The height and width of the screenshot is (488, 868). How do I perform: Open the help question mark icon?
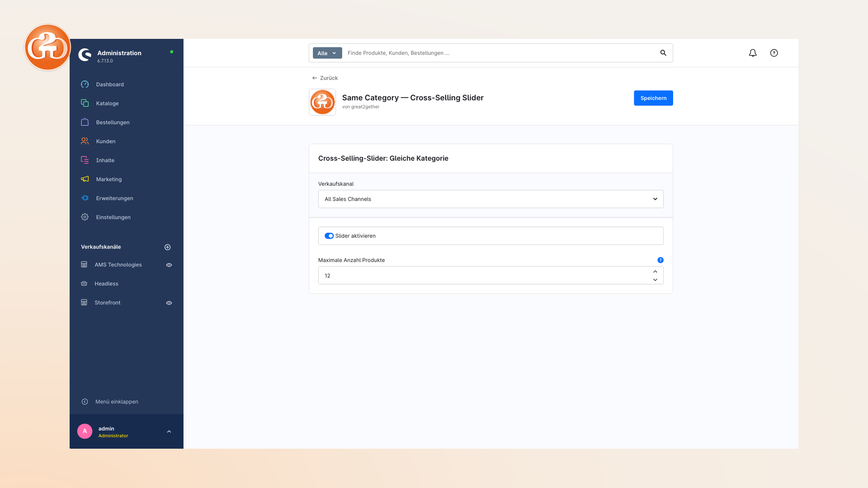(774, 53)
